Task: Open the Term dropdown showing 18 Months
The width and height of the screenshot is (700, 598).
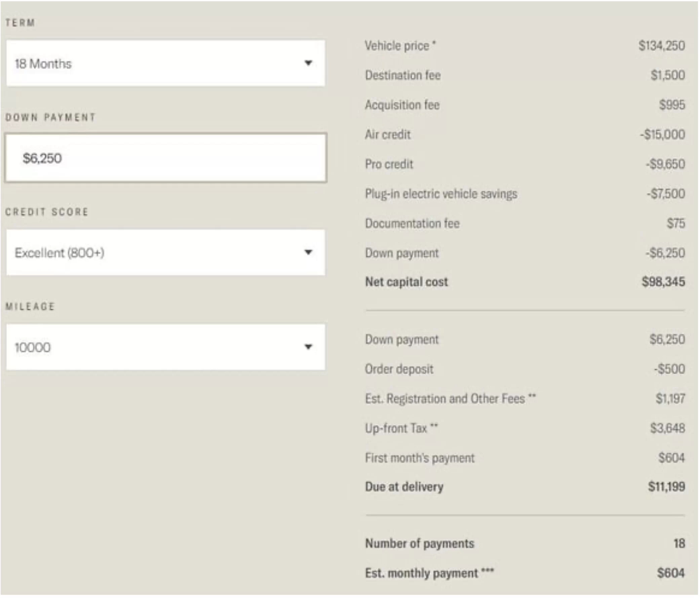Action: (165, 63)
